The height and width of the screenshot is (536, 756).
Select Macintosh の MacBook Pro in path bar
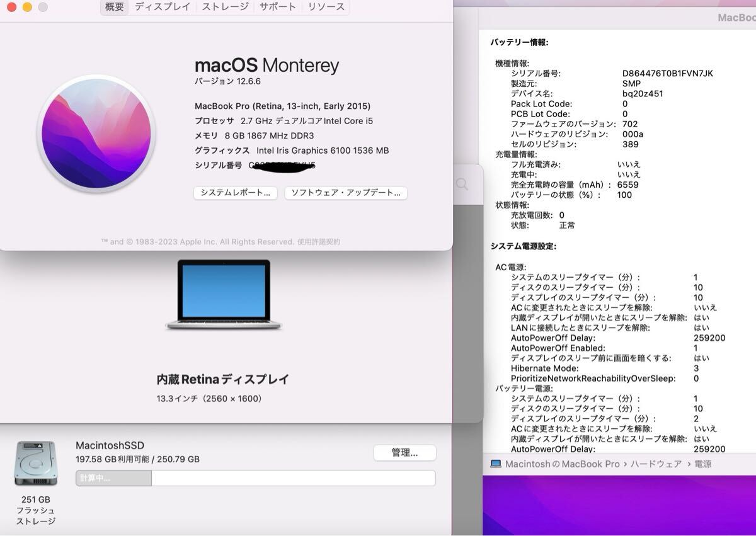563,464
